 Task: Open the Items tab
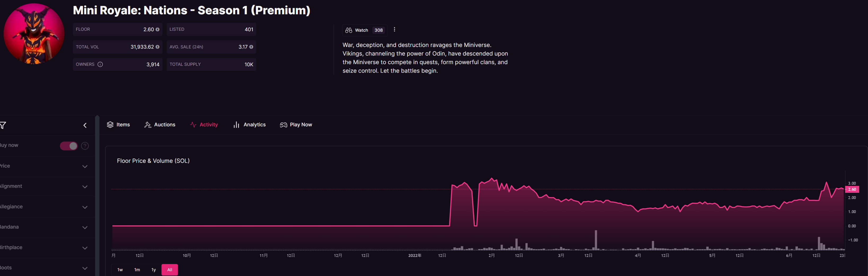(x=118, y=124)
